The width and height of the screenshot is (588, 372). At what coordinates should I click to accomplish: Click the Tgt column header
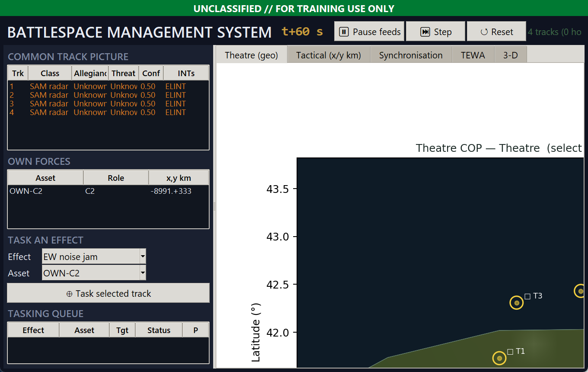122,330
